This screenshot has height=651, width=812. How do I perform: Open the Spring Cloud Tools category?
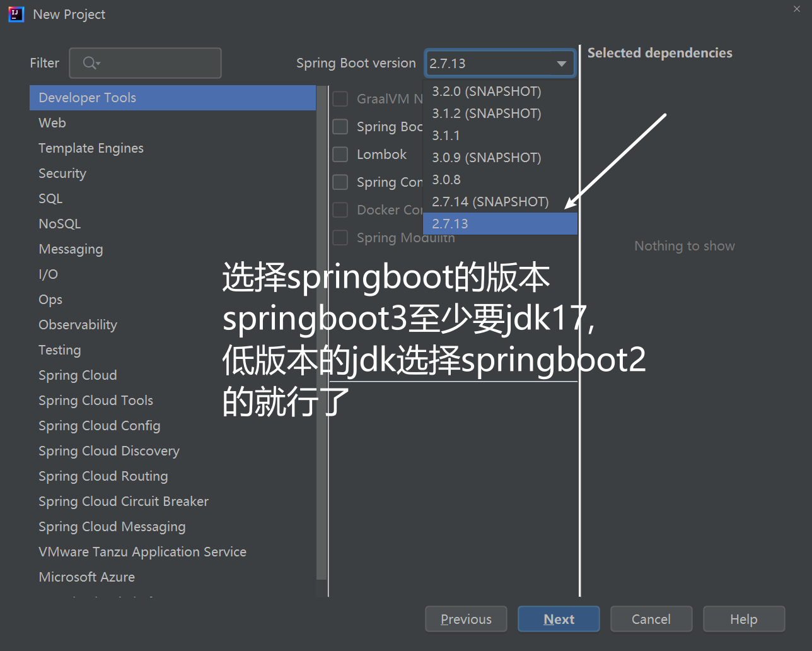pyautogui.click(x=173, y=401)
